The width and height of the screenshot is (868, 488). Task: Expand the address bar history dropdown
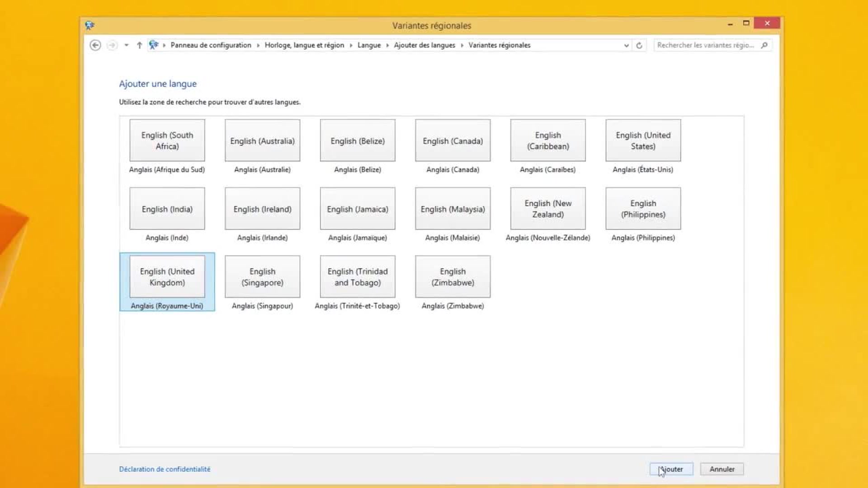(626, 45)
